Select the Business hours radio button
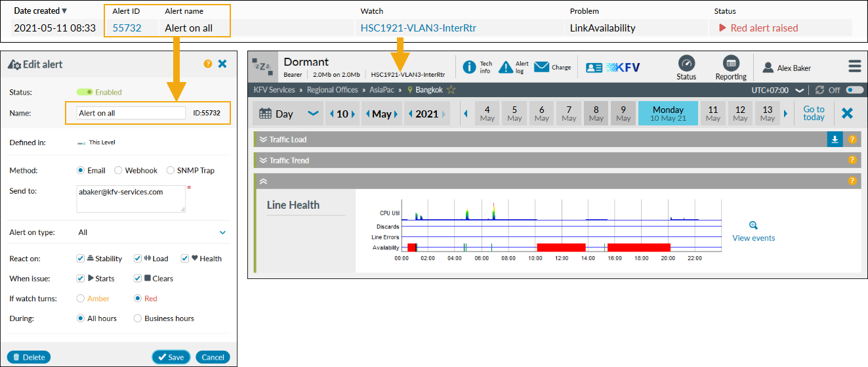This screenshot has width=868, height=367. tap(138, 318)
